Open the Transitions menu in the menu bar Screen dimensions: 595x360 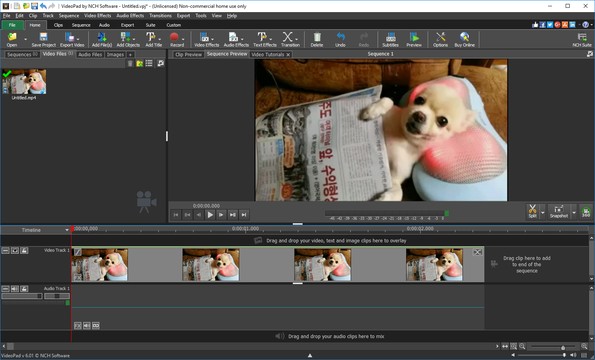[x=160, y=16]
